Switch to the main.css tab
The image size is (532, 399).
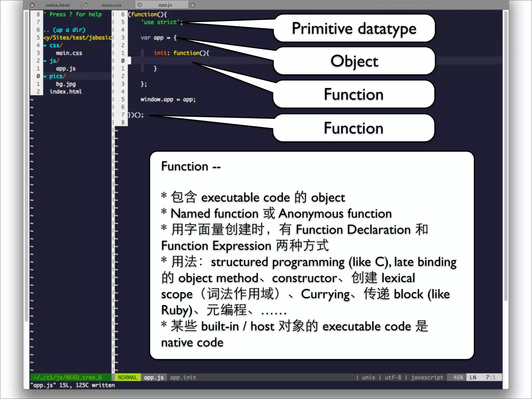click(111, 5)
